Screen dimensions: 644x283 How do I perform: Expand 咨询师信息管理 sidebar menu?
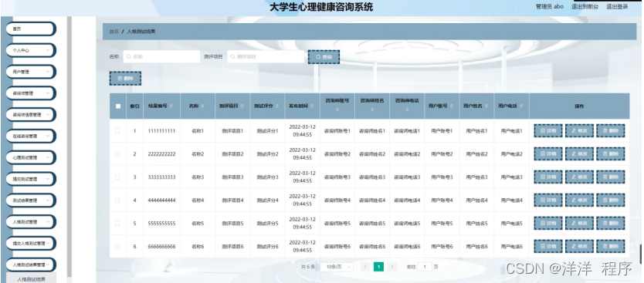30,115
